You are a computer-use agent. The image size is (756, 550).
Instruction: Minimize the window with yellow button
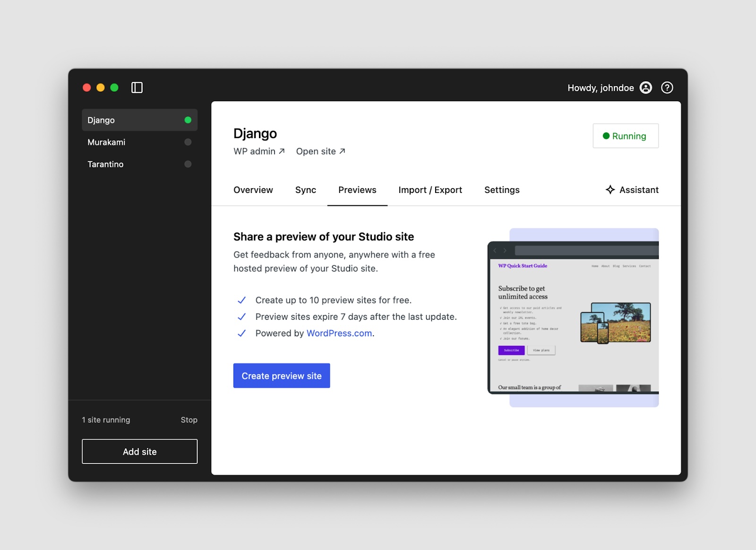pyautogui.click(x=100, y=87)
